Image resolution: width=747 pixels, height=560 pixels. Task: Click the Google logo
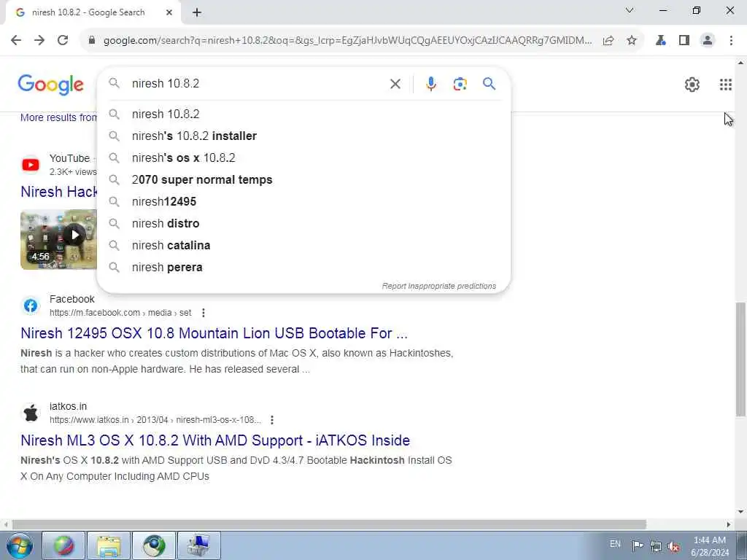(50, 85)
